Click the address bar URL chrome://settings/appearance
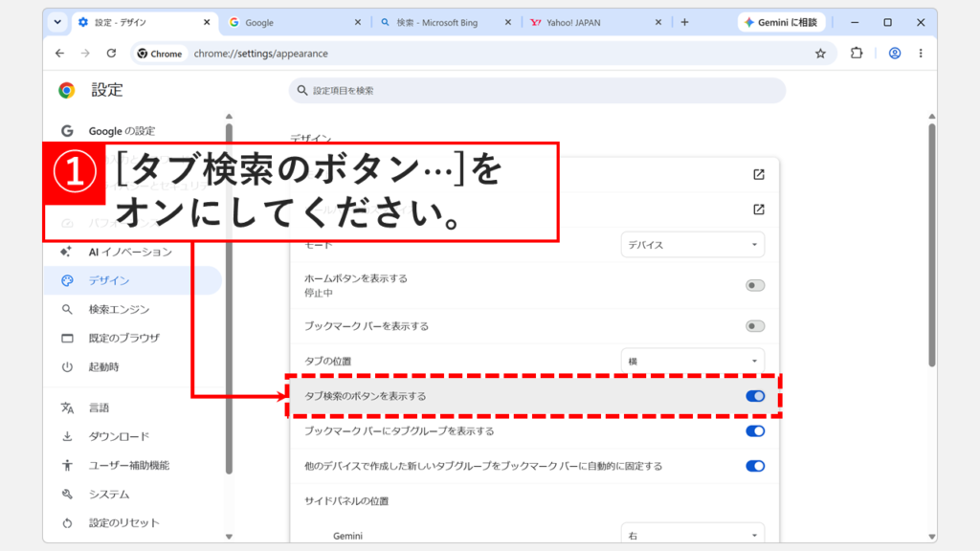 coord(260,54)
